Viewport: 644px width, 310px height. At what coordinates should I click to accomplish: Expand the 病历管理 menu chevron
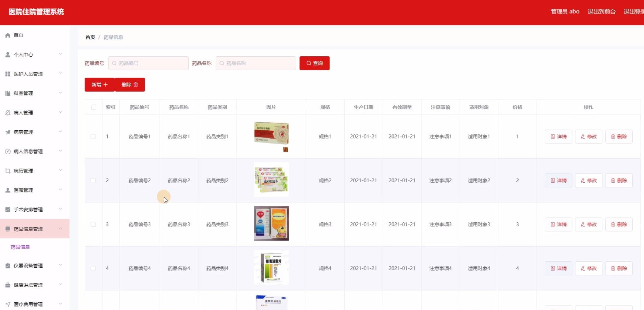(60, 170)
